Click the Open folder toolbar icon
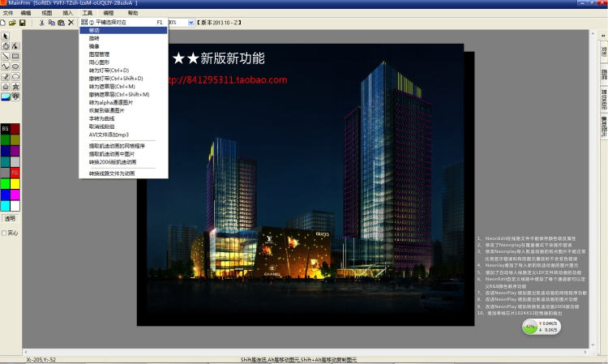The image size is (608, 364). (12, 23)
